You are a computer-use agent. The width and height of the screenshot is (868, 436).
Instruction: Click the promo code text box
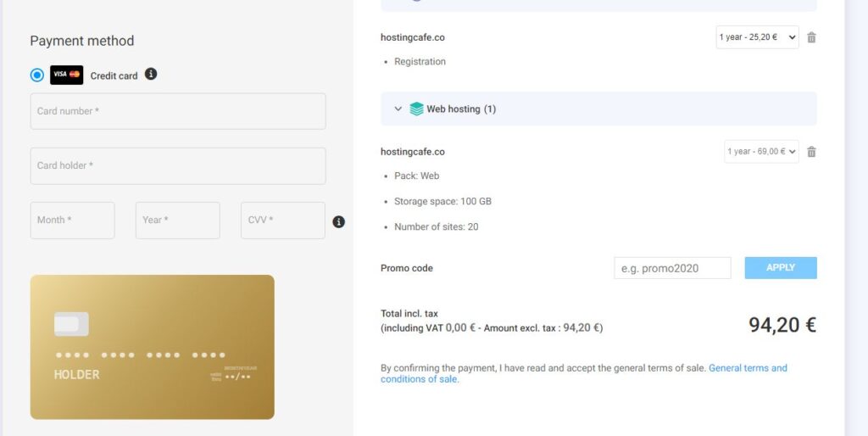(672, 268)
